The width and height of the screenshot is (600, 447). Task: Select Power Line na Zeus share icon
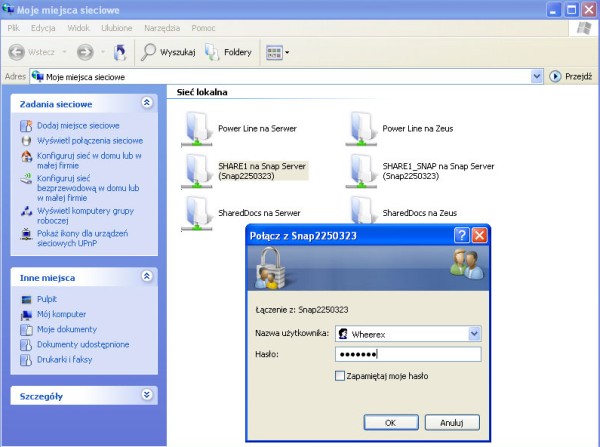[x=362, y=128]
